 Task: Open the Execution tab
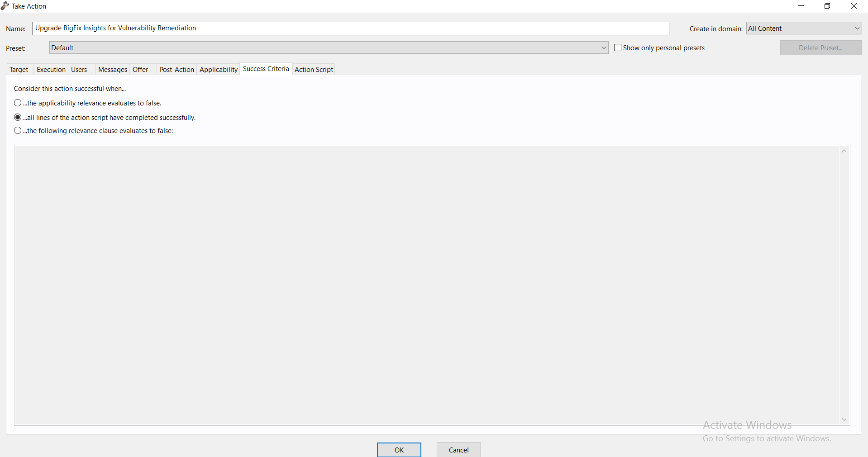(x=51, y=70)
